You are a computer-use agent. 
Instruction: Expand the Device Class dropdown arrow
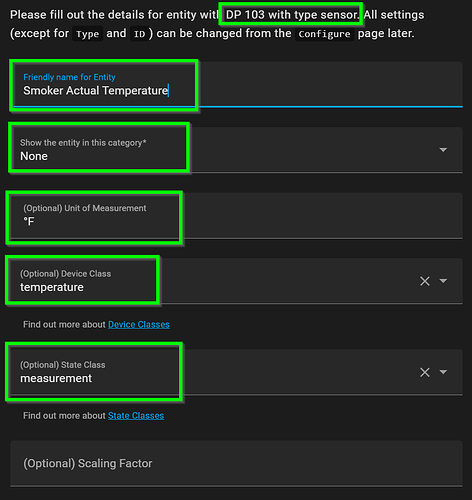[x=443, y=281]
